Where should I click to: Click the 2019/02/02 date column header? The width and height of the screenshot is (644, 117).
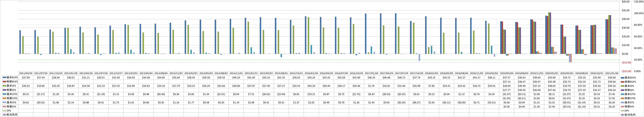pos(492,73)
